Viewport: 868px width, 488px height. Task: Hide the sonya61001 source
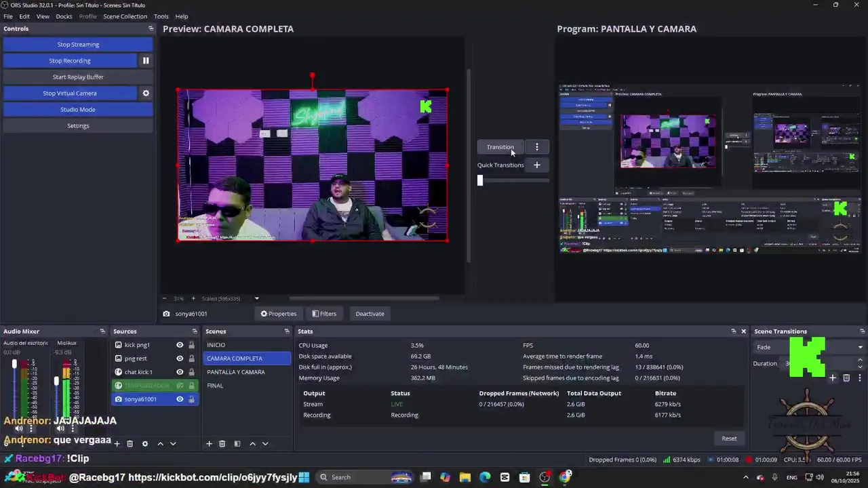coord(180,399)
